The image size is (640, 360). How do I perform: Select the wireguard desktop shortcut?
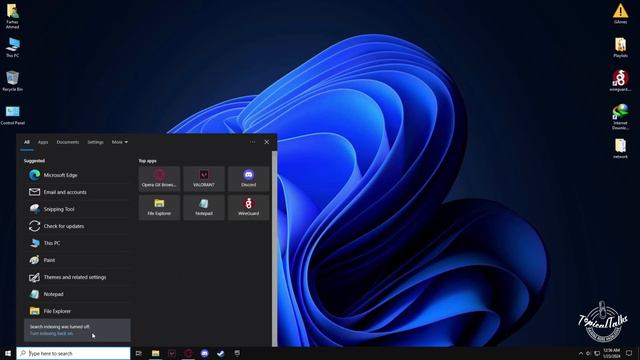[x=620, y=80]
